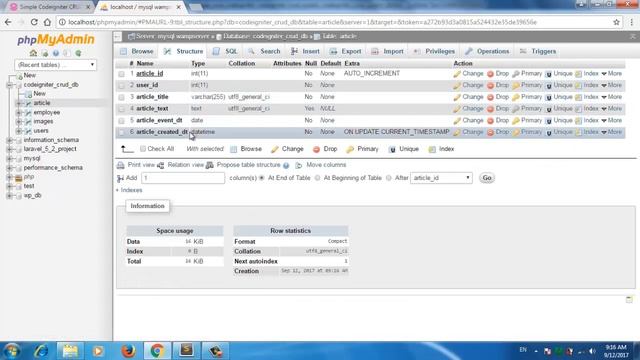
Task: Open the images table in sidebar
Action: click(43, 121)
